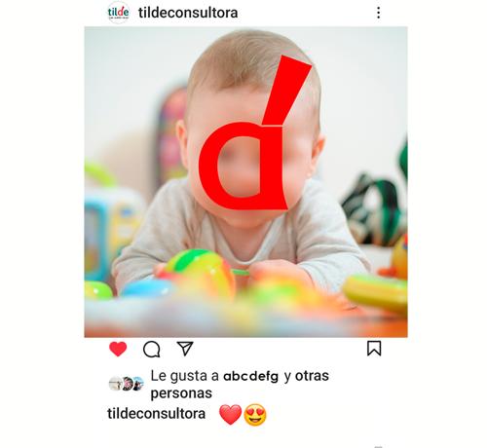Image resolution: width=487 pixels, height=448 pixels.
Task: Unlike the post with red heart icon
Action: coord(118,349)
